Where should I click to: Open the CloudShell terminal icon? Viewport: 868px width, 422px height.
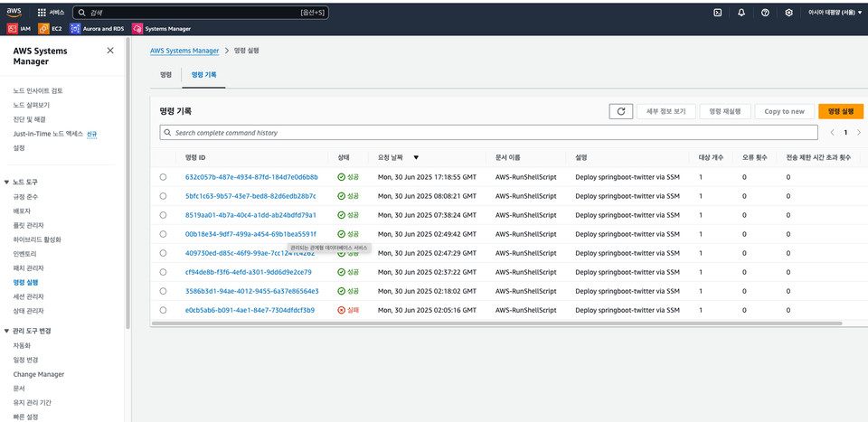point(717,13)
